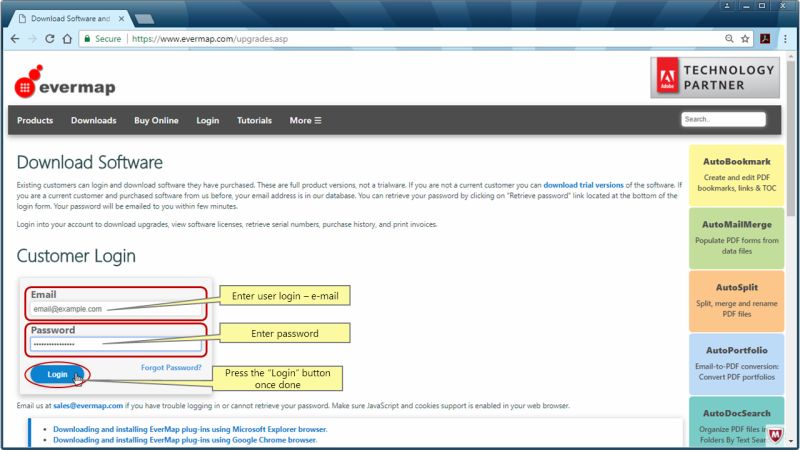Open the AutoPortfolio product card
The image size is (800, 450).
click(x=736, y=364)
